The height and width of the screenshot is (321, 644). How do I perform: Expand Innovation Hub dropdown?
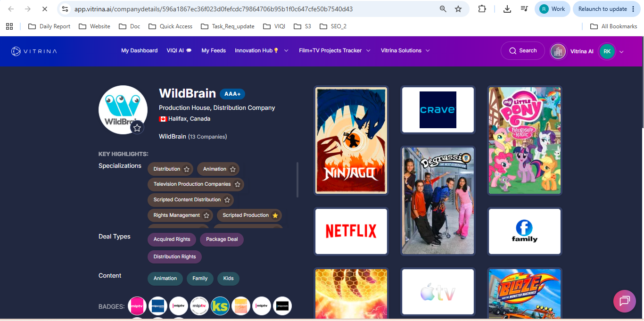[x=286, y=51]
